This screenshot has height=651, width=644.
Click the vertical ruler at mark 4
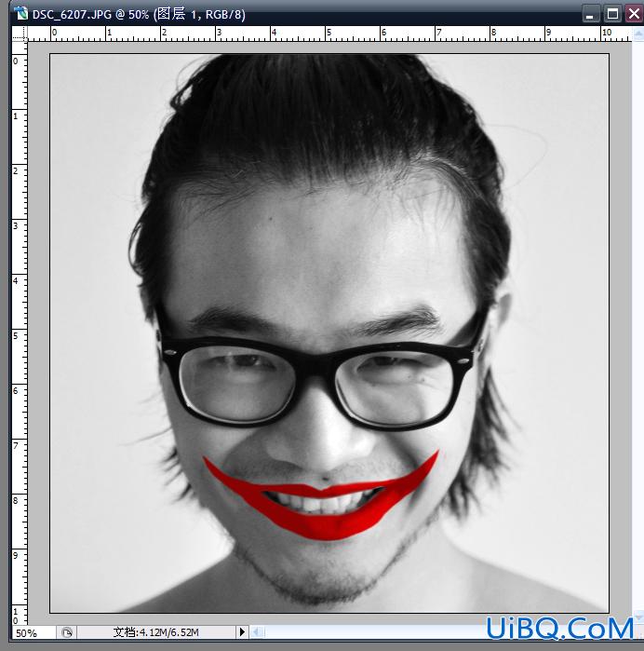pyautogui.click(x=17, y=280)
